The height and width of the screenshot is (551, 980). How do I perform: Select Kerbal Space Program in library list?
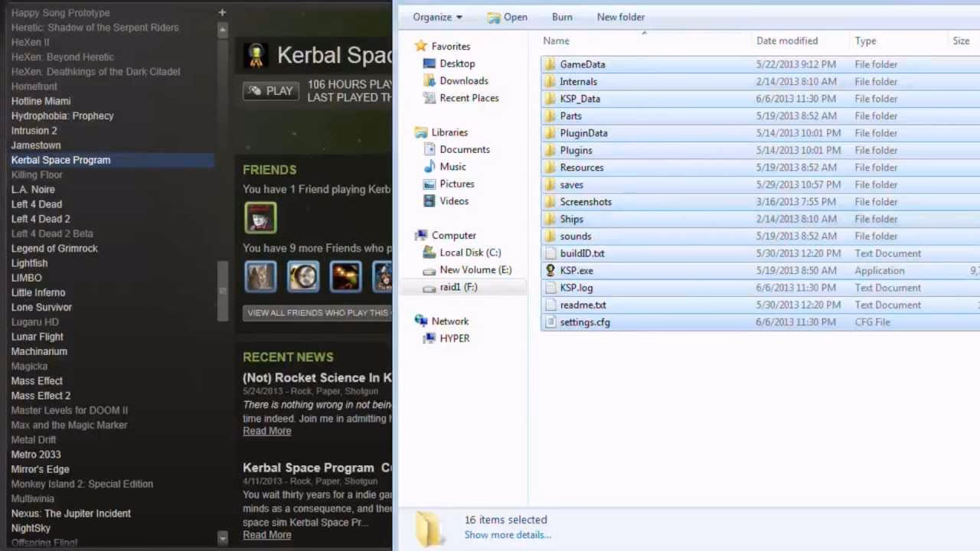60,160
